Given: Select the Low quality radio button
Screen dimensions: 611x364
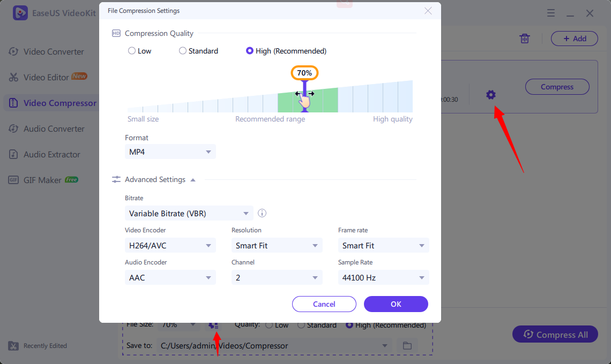Looking at the screenshot, I should [x=132, y=51].
